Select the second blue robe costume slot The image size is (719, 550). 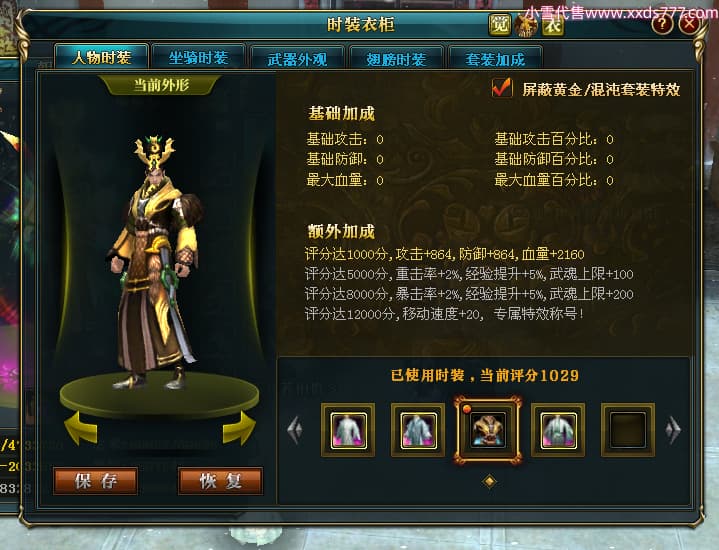click(418, 430)
